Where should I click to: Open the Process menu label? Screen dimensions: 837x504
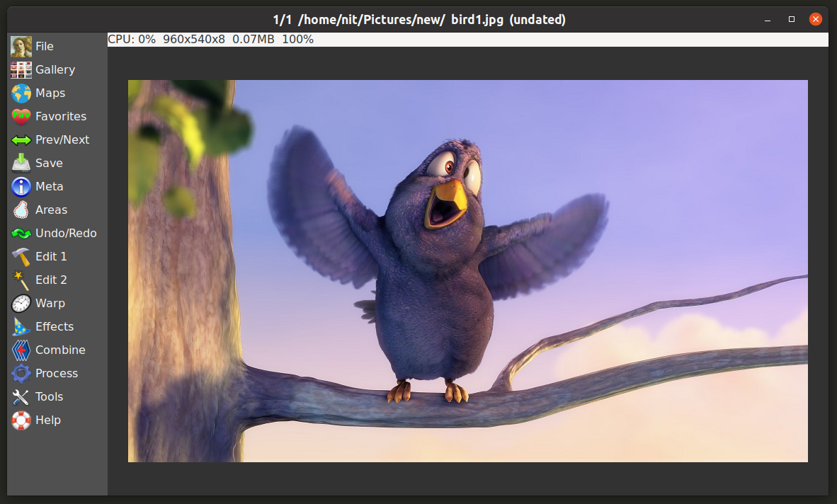click(57, 374)
